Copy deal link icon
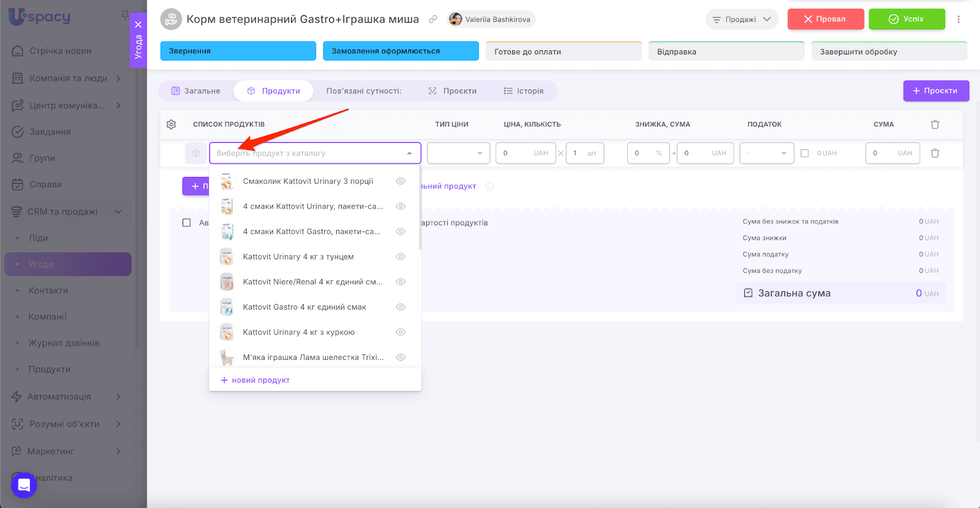 pyautogui.click(x=433, y=20)
